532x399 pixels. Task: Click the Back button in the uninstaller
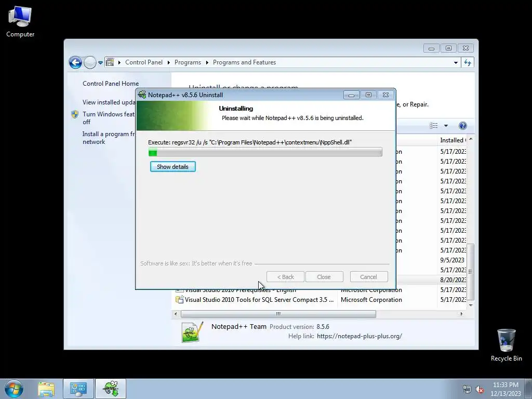tap(285, 277)
